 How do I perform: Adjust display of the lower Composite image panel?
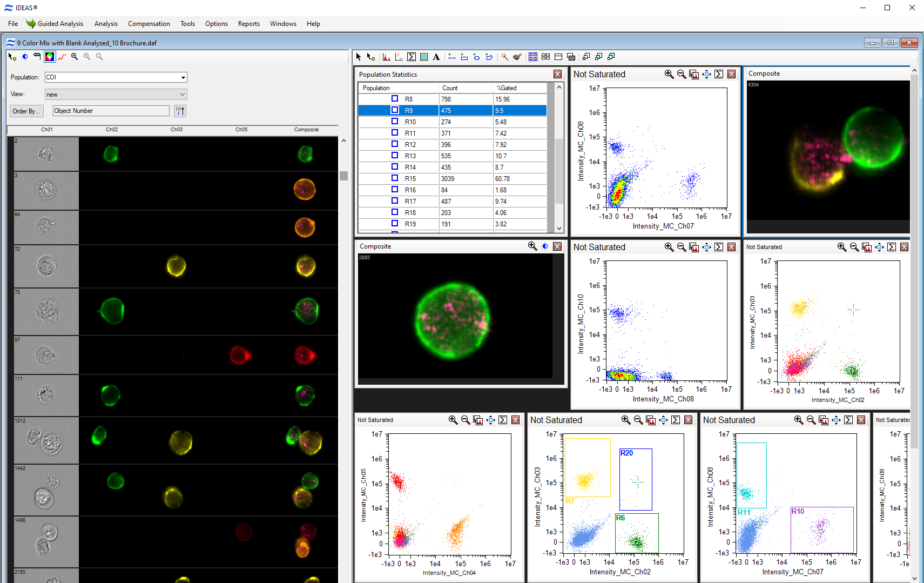(545, 246)
